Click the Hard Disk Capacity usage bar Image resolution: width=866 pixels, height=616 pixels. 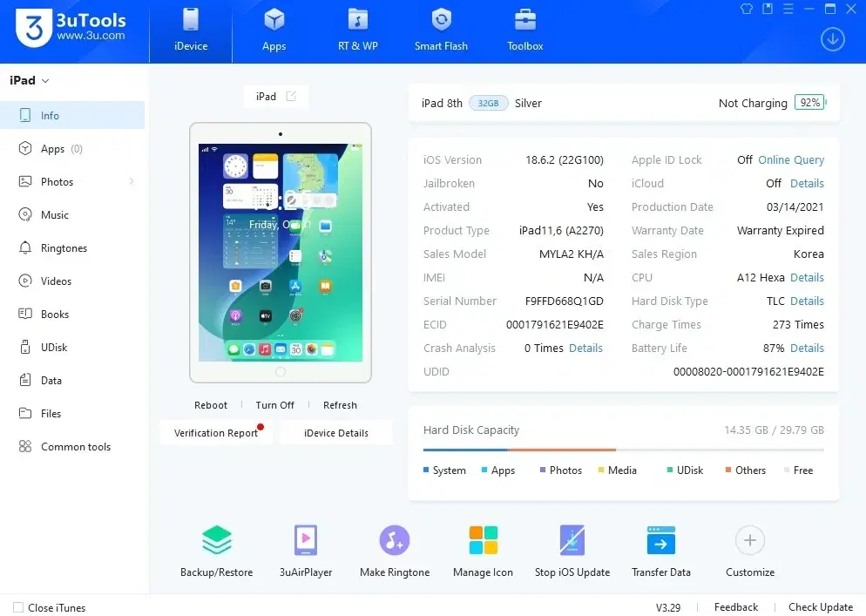point(624,450)
